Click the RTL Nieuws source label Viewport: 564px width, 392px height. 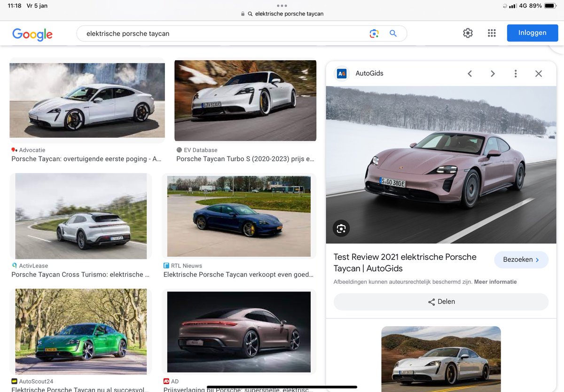(186, 266)
